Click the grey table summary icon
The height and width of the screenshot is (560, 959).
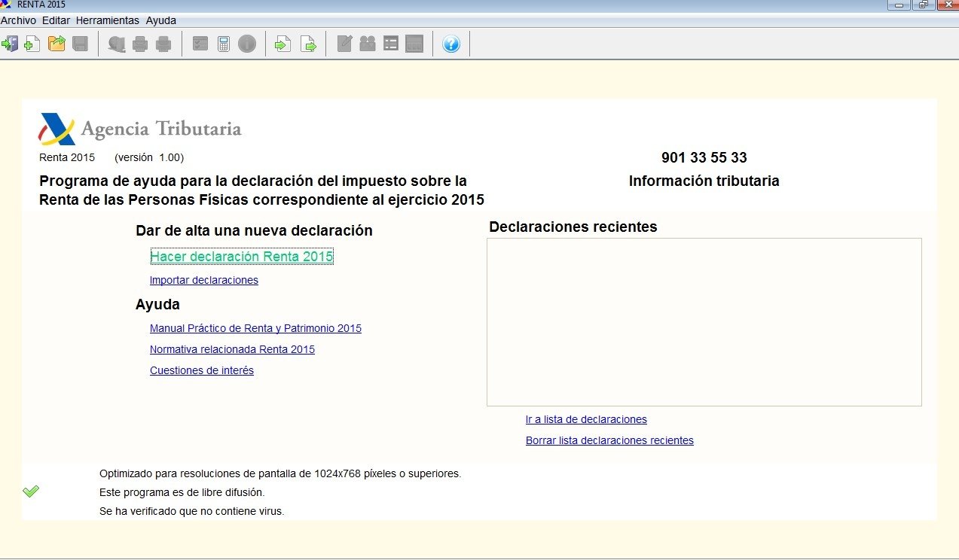pyautogui.click(x=414, y=44)
